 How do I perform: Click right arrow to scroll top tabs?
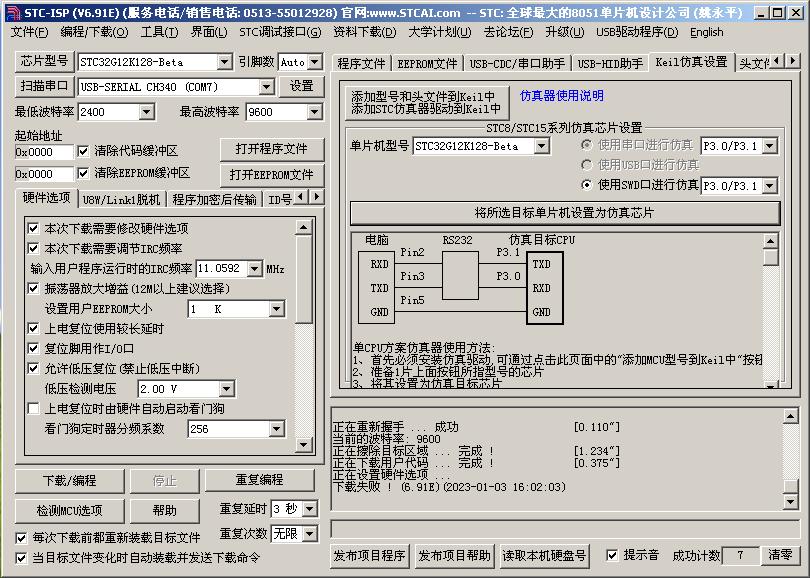pos(793,61)
